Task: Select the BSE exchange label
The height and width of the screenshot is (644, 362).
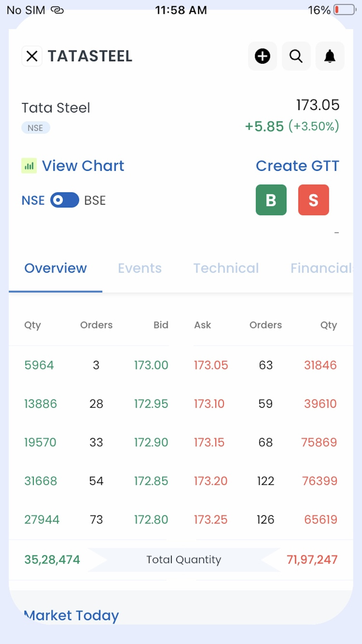Action: tap(95, 200)
